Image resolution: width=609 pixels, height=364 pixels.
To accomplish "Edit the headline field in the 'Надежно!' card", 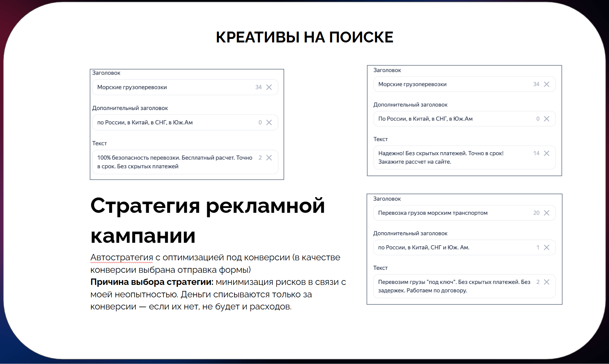I will point(447,84).
